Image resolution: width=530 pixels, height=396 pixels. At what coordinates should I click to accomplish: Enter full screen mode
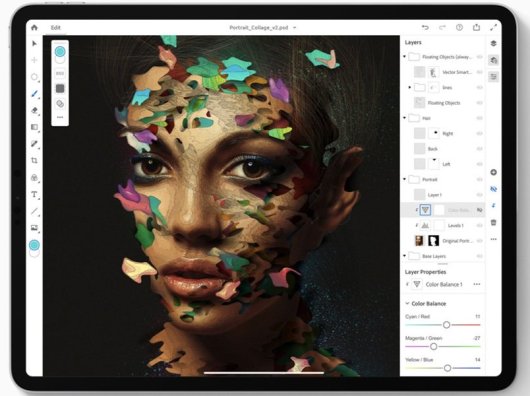(x=493, y=27)
